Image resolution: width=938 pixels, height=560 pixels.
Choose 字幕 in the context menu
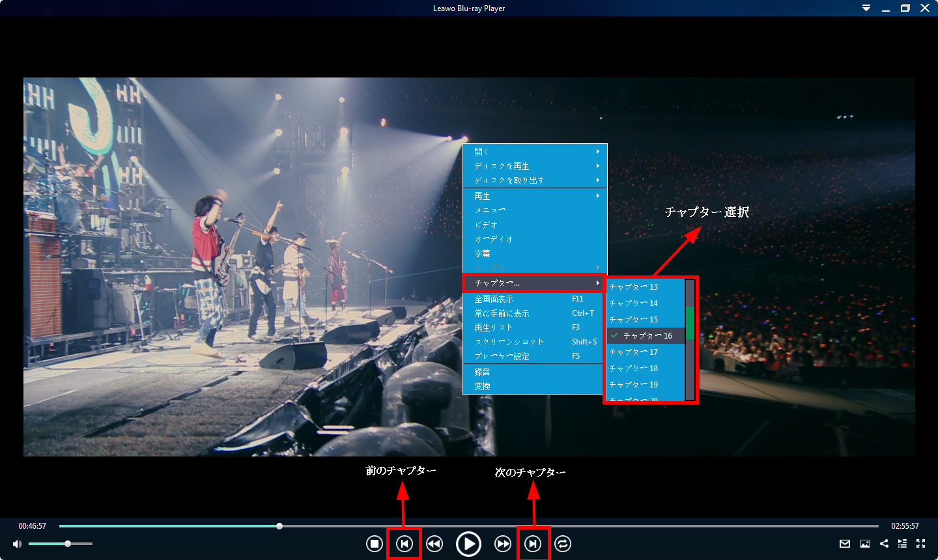tap(483, 253)
